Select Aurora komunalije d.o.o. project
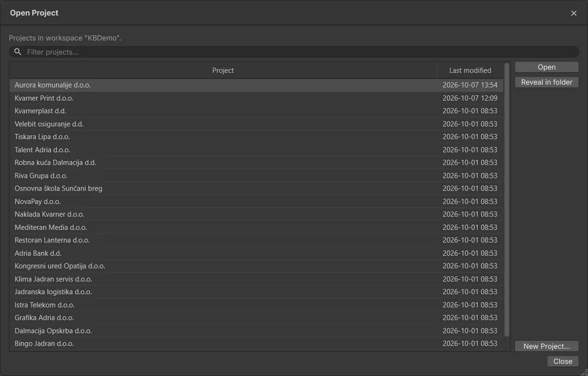The height and width of the screenshot is (376, 588). click(x=257, y=85)
